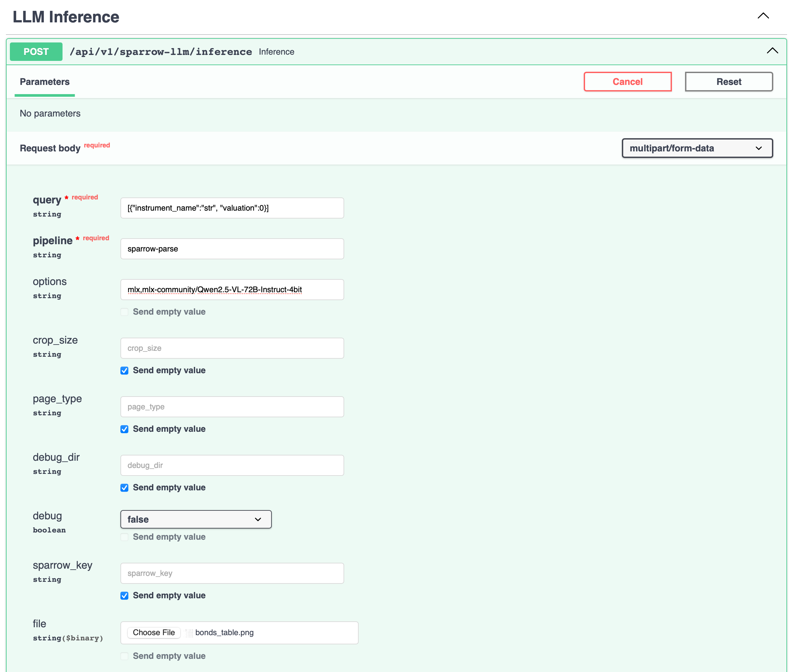The image size is (793, 672).
Task: Uncheck Send empty value for crop_size
Action: click(125, 371)
